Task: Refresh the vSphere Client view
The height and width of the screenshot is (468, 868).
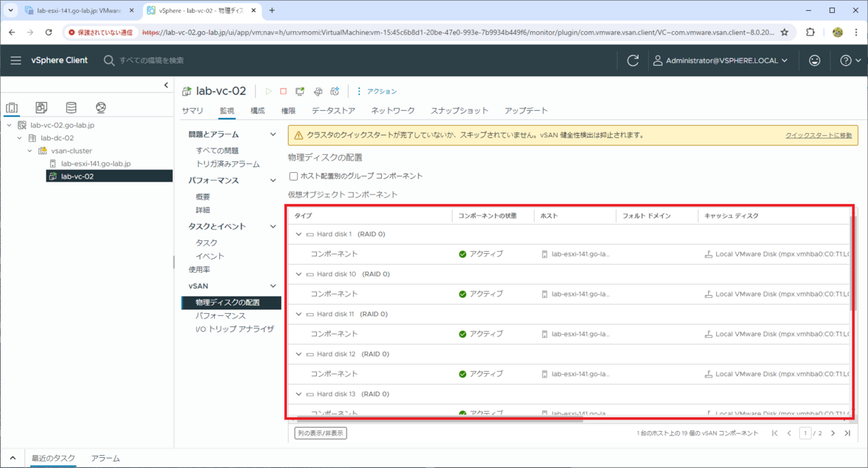Action: click(633, 61)
